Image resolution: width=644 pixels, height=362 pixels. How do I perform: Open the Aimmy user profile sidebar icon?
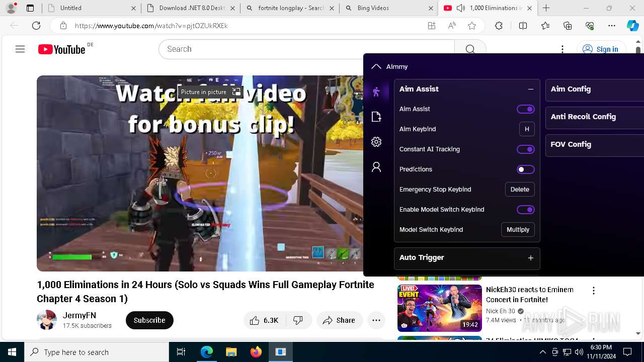point(376,167)
